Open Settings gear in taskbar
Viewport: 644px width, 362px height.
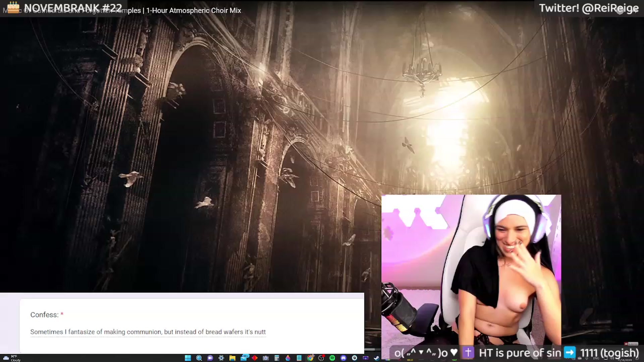click(x=221, y=358)
